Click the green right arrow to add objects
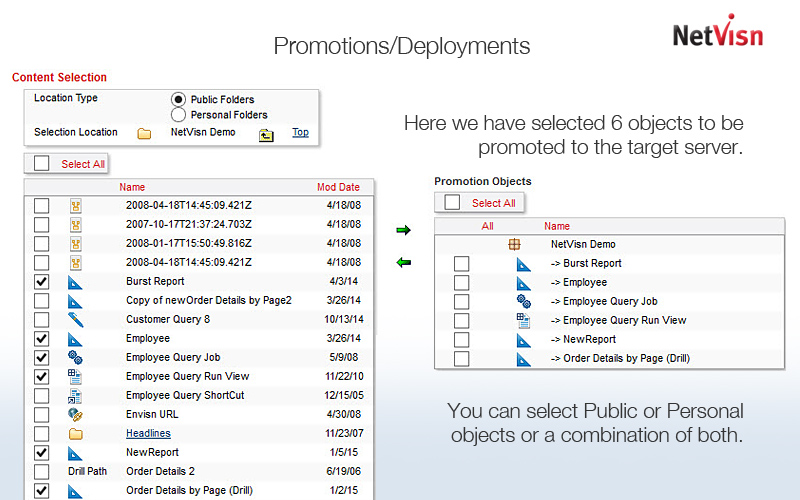This screenshot has height=500, width=800. [x=403, y=231]
